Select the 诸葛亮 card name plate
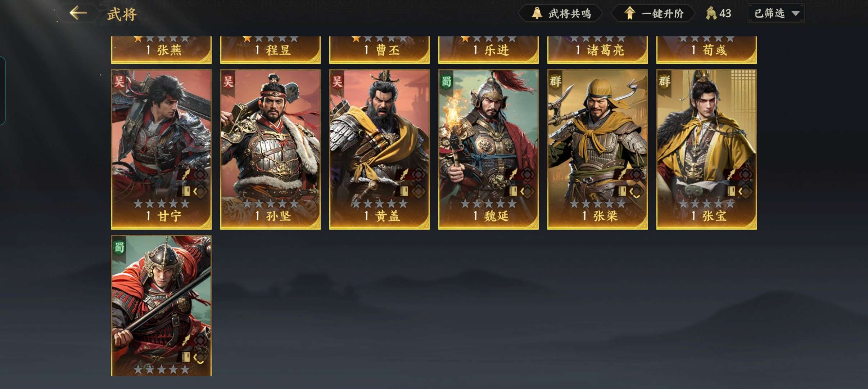The width and height of the screenshot is (868, 389). pos(597,50)
